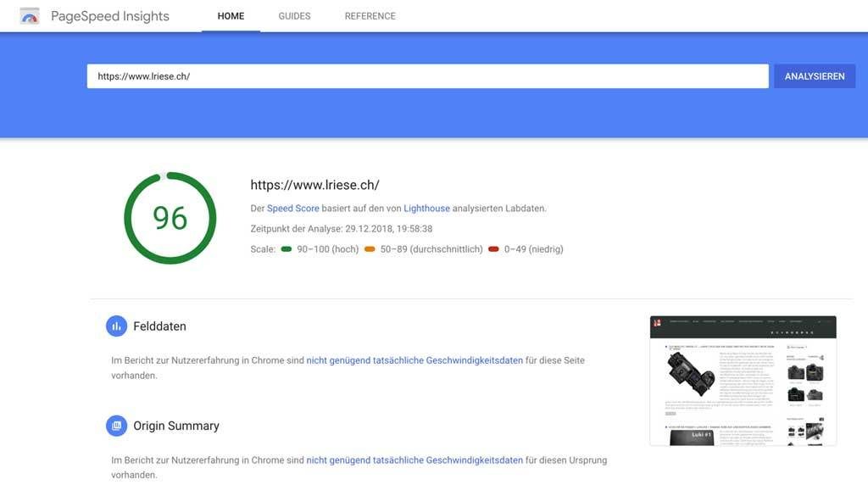This screenshot has width=868, height=496.
Task: Click the 50–89 (durchschnittlich) label
Action: point(431,249)
